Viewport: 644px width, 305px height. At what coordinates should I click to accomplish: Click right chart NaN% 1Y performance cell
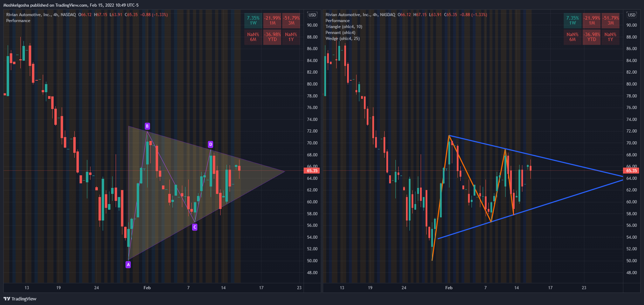coord(611,37)
